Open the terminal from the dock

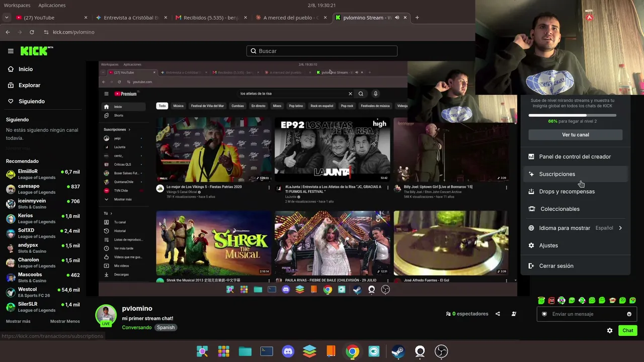[x=267, y=351]
